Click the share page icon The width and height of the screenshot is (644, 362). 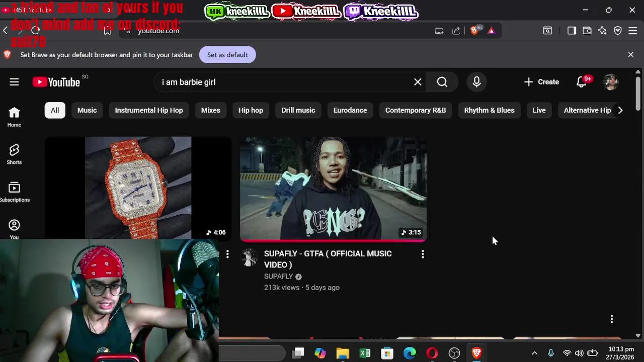click(x=456, y=31)
